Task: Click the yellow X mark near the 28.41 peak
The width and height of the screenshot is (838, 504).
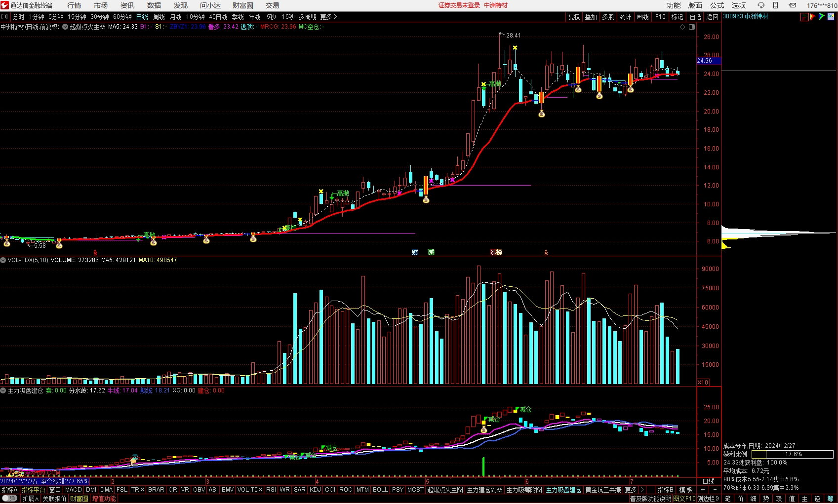Action: 515,48
